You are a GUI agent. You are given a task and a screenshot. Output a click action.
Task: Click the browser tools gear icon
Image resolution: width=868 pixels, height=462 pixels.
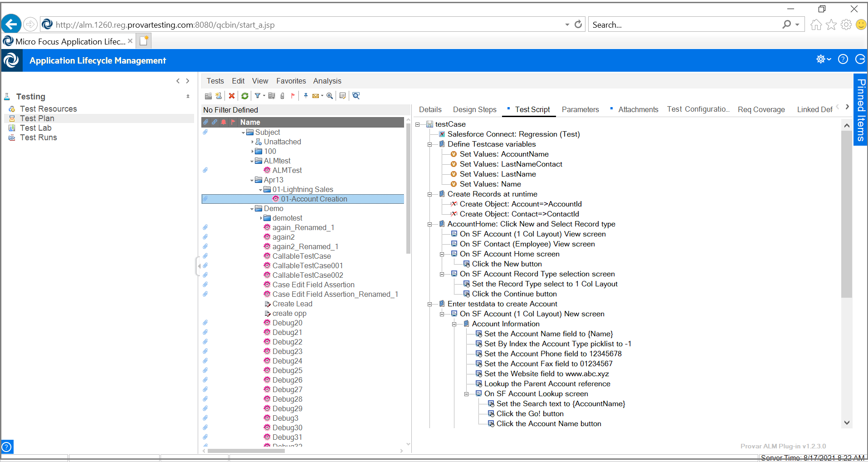click(846, 25)
